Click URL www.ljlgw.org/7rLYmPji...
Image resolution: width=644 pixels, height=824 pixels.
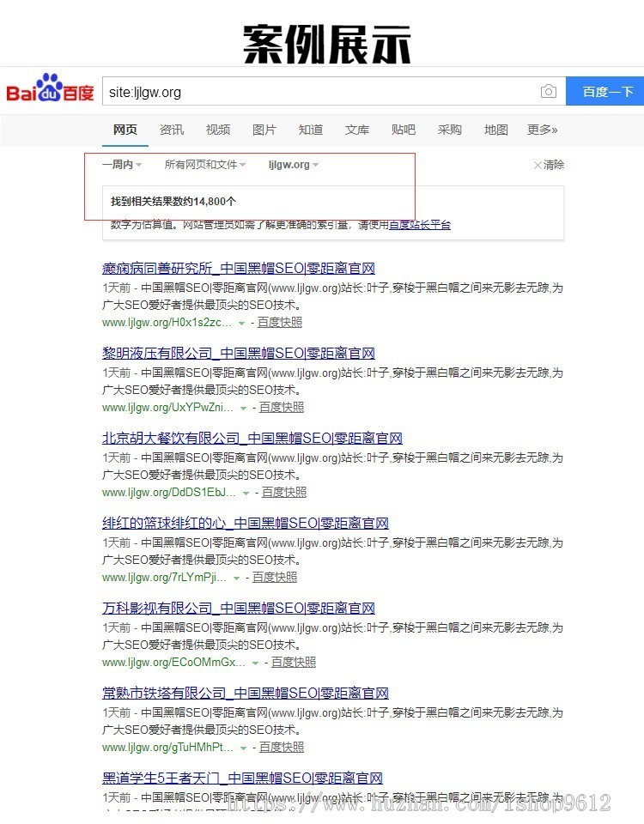point(164,577)
